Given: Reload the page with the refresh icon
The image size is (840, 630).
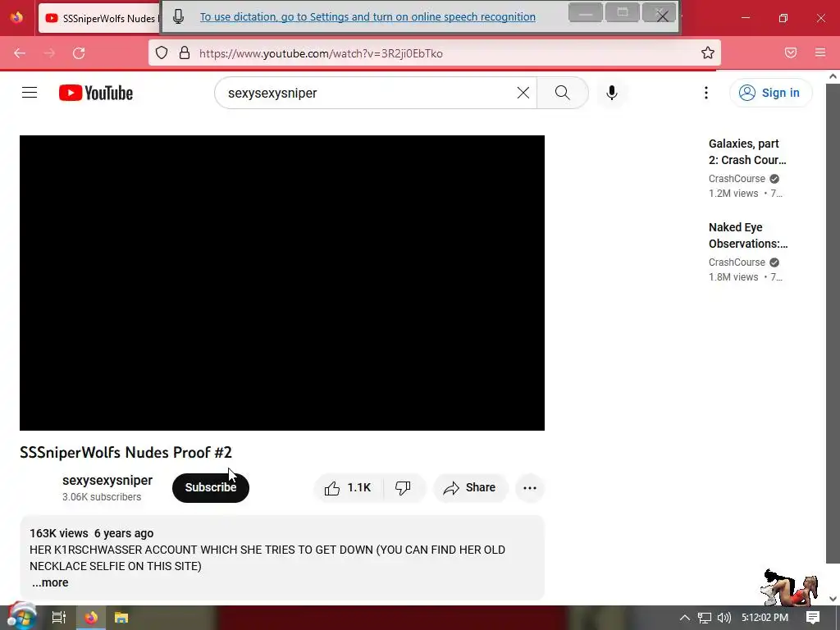Looking at the screenshot, I should [x=79, y=53].
